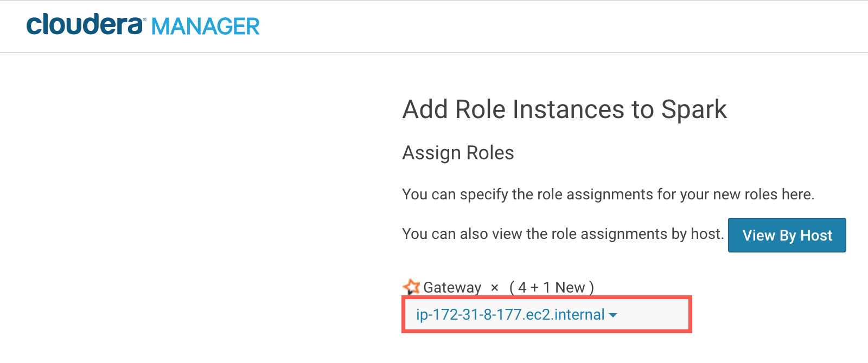This screenshot has height=363, width=868.
Task: Click the × to remove the Gateway role
Action: [x=494, y=288]
